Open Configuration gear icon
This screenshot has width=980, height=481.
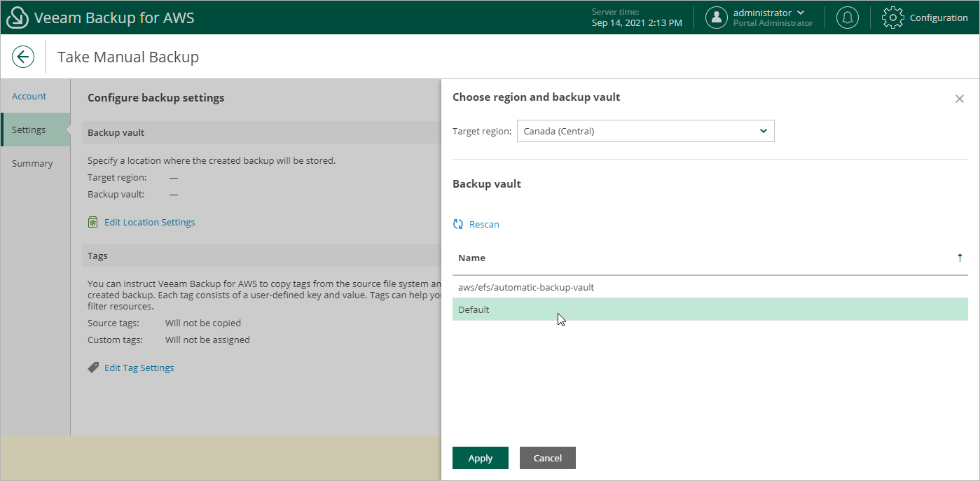893,18
